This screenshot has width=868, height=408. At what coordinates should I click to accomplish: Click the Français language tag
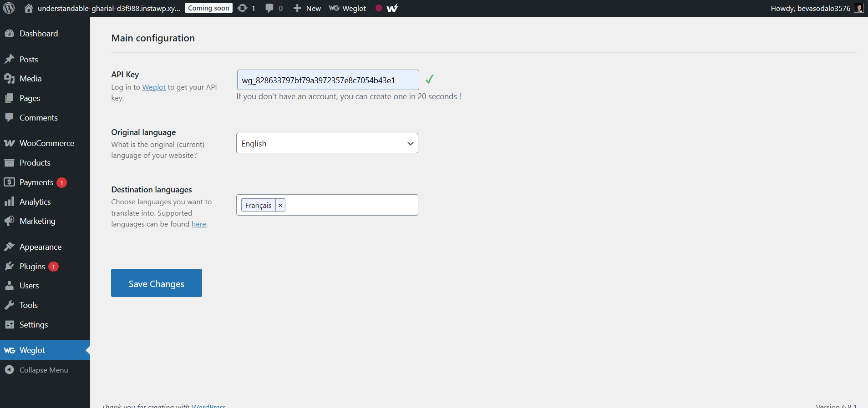[x=258, y=205]
